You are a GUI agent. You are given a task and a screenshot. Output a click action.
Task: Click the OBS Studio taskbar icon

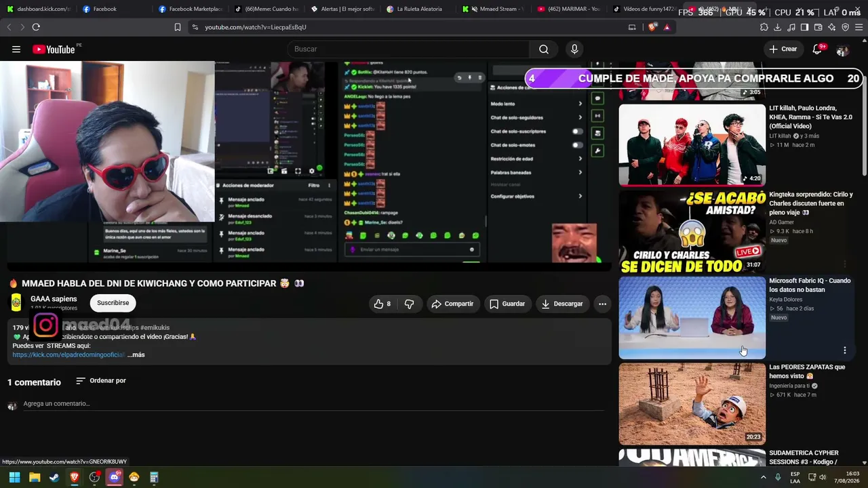click(x=94, y=477)
